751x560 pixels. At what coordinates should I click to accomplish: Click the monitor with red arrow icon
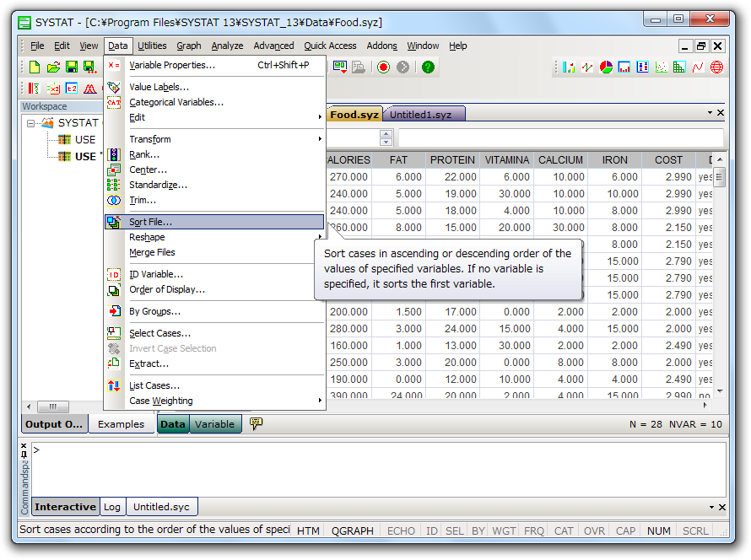click(340, 67)
